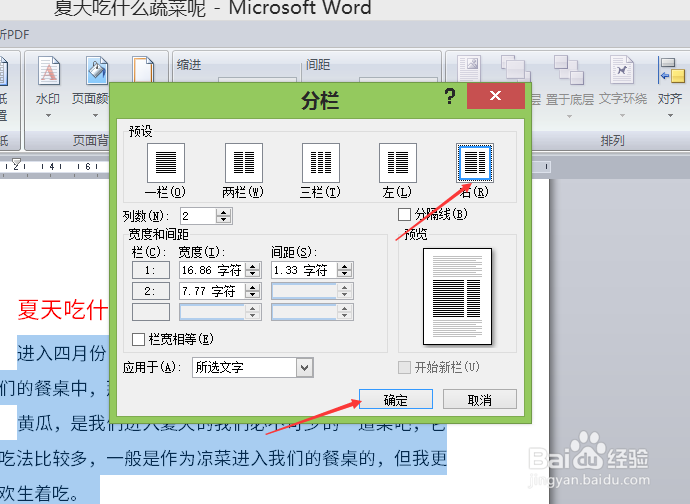Click the column 2 width field
This screenshot has width=690, height=504.
[x=213, y=291]
